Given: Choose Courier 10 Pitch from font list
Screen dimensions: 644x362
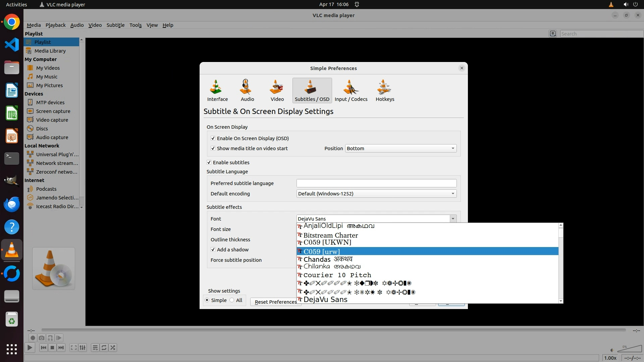Looking at the screenshot, I should click(x=337, y=275).
